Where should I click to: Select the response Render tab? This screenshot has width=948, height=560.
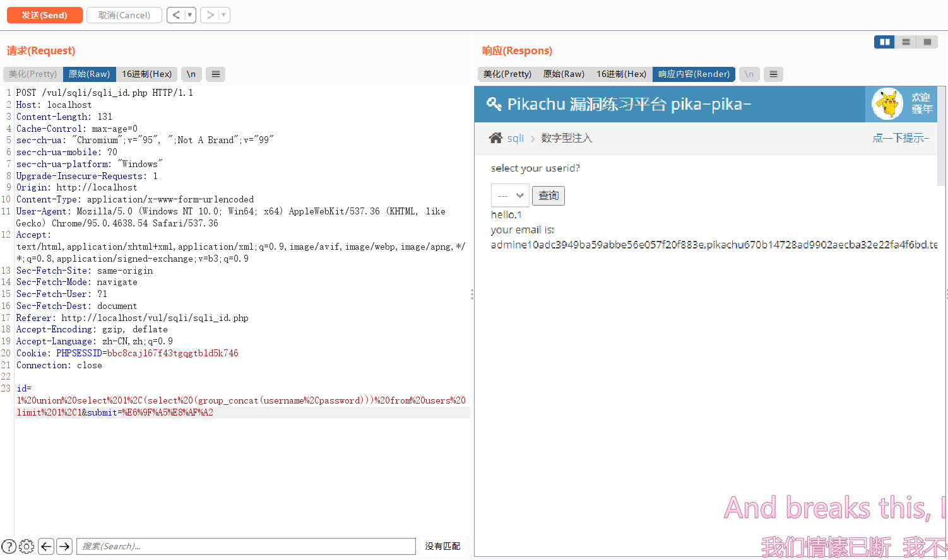[694, 74]
